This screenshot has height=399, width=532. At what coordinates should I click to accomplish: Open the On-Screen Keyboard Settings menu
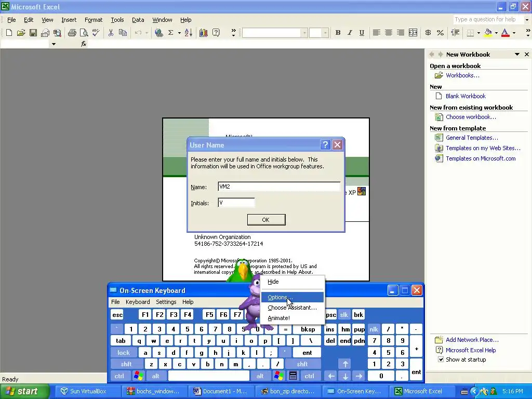click(166, 302)
